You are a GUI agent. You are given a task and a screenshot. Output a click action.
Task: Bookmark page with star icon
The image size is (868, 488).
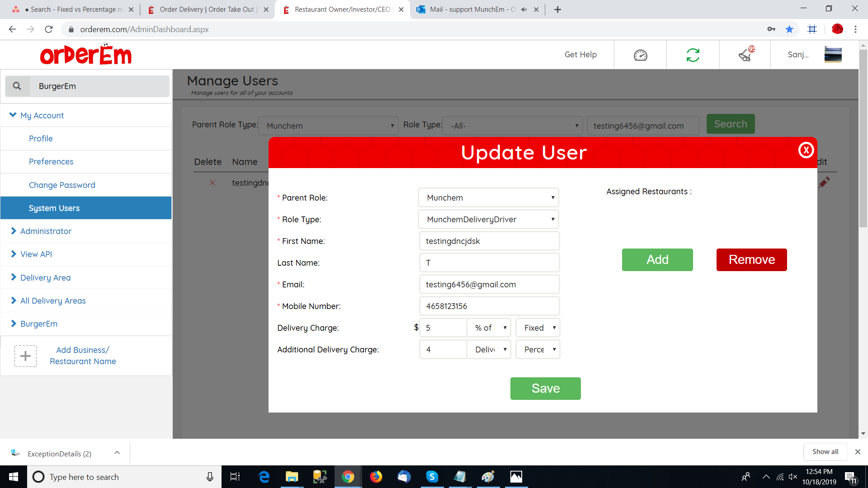tap(789, 29)
